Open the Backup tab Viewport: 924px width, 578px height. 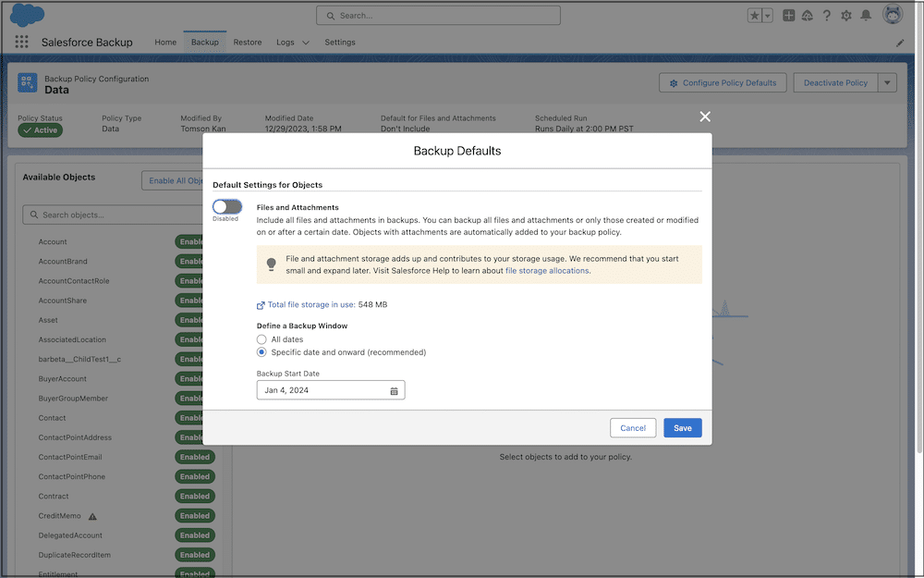pyautogui.click(x=204, y=42)
